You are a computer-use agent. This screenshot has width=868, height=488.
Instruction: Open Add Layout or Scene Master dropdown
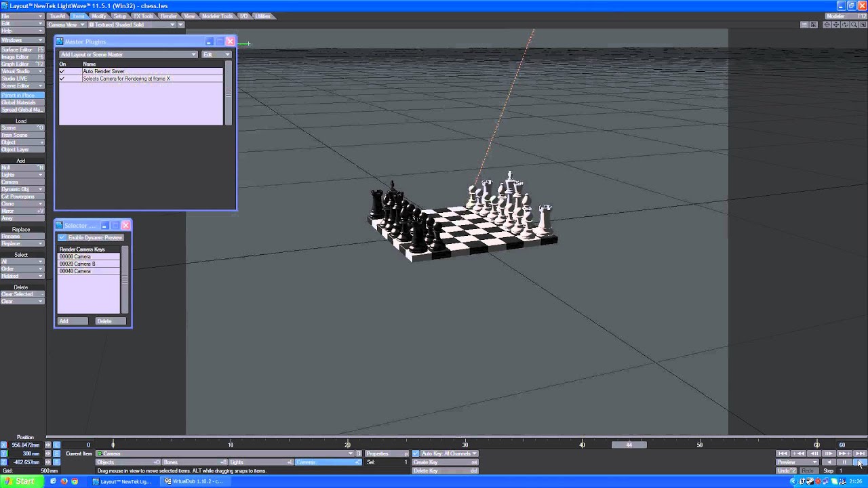[128, 54]
